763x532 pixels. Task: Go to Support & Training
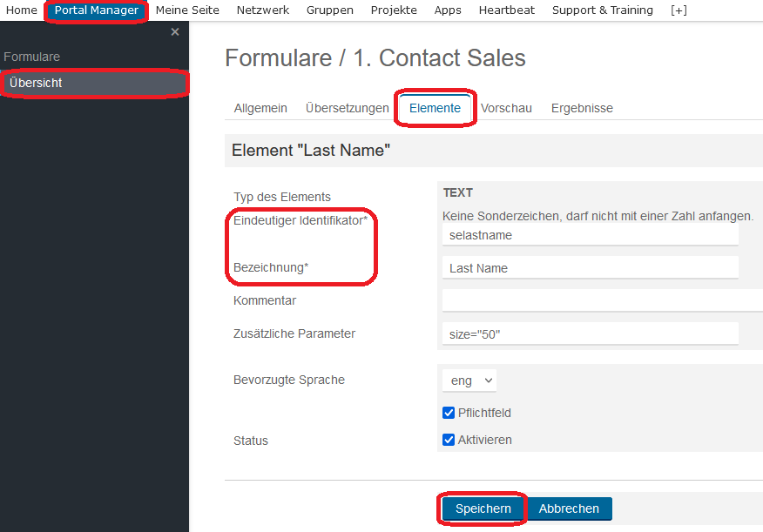pyautogui.click(x=603, y=10)
